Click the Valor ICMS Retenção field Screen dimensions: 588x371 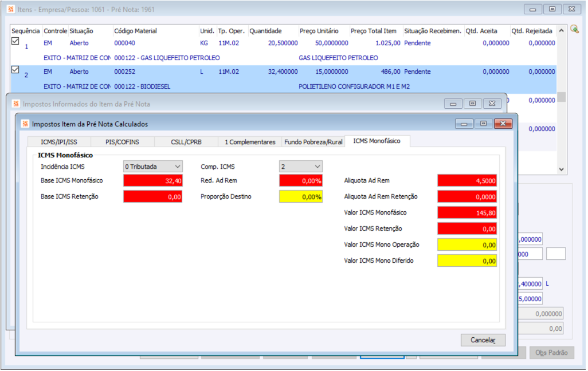coord(467,228)
